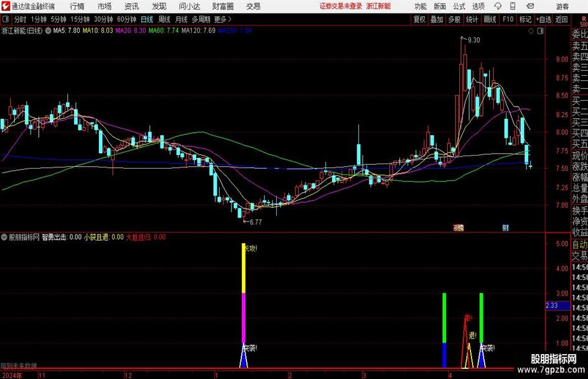The height and width of the screenshot is (379, 588).
Task: Click 证券交易未登录 login link
Action: (341, 6)
